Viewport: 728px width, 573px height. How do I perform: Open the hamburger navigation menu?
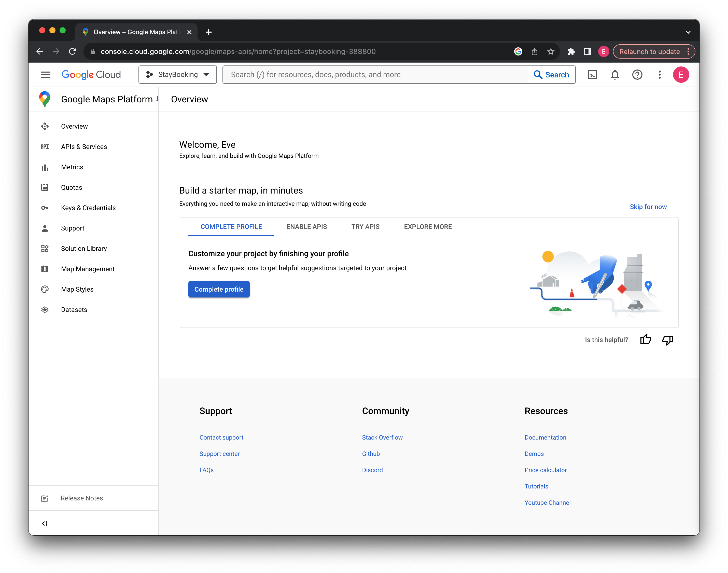click(46, 74)
